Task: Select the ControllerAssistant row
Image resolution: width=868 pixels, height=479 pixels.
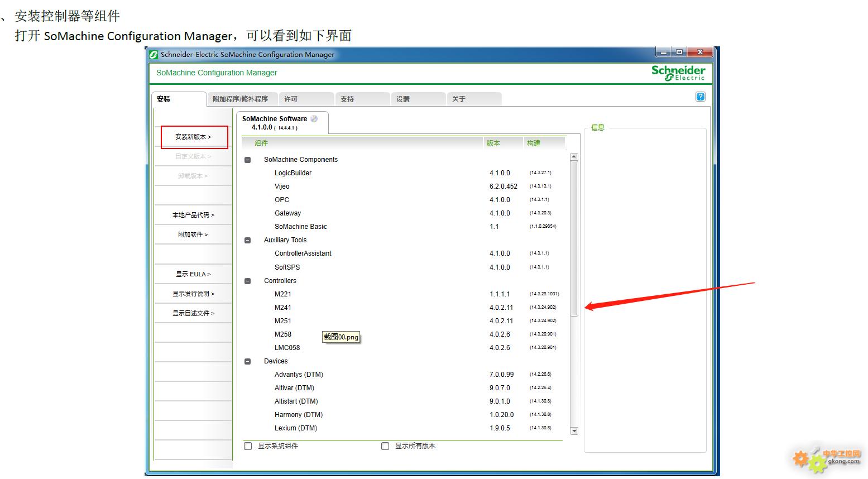Action: [x=406, y=253]
